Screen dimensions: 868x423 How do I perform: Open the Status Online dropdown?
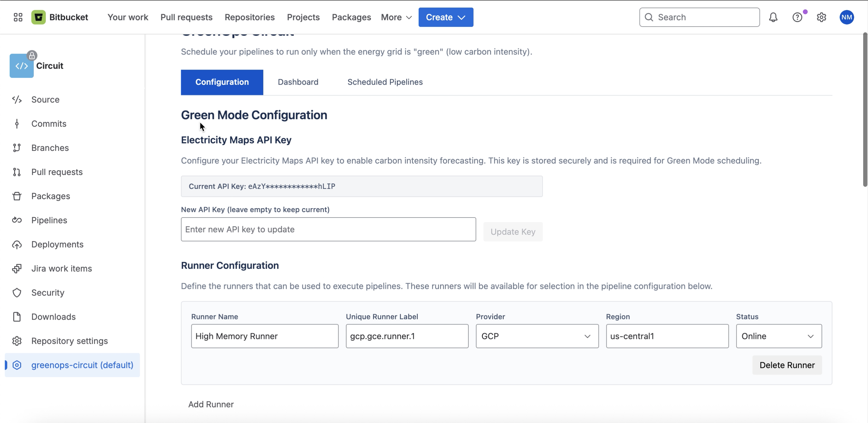[778, 336]
